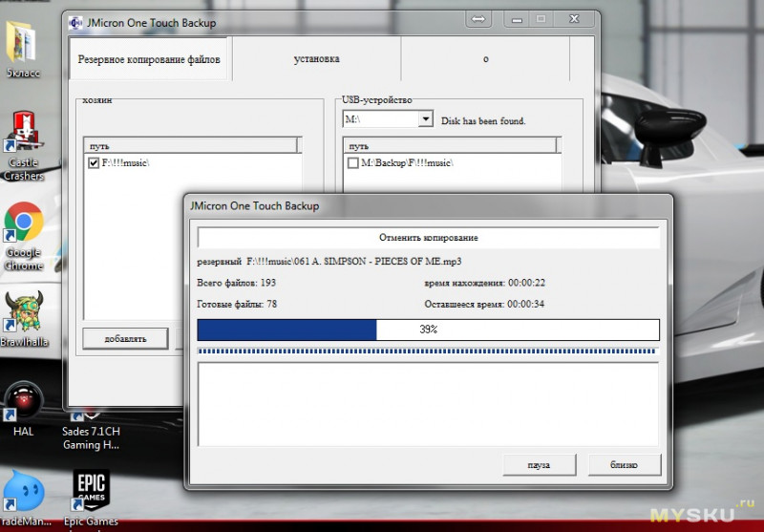
Task: Close the JMicron One Touch Backup main window
Action: point(575,19)
